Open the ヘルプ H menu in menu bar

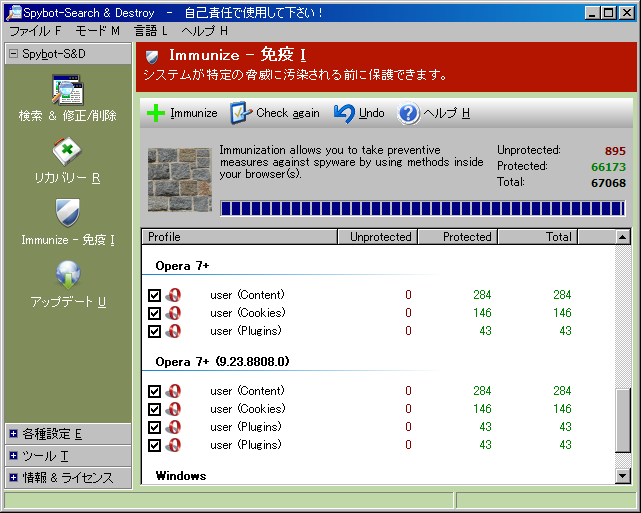click(x=204, y=31)
